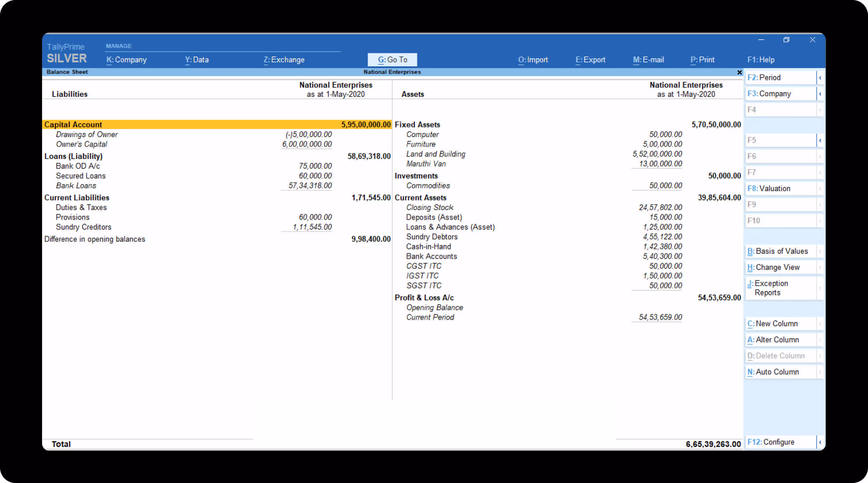Close the Balance Sheet report
The height and width of the screenshot is (483, 868).
[x=740, y=72]
